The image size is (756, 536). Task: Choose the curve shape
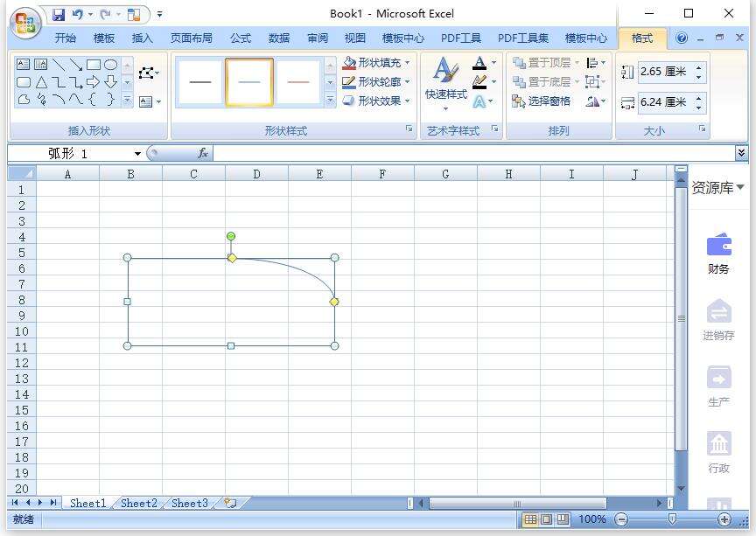click(x=76, y=100)
